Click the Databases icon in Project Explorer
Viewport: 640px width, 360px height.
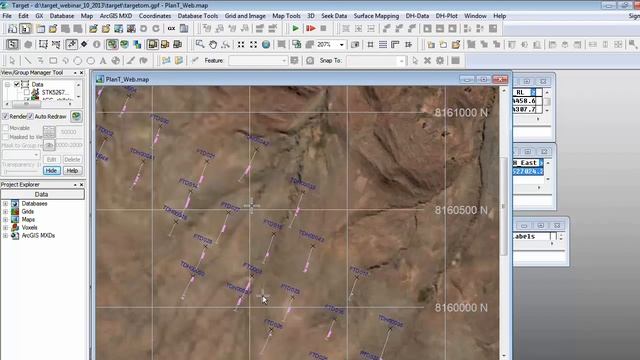(x=15, y=203)
